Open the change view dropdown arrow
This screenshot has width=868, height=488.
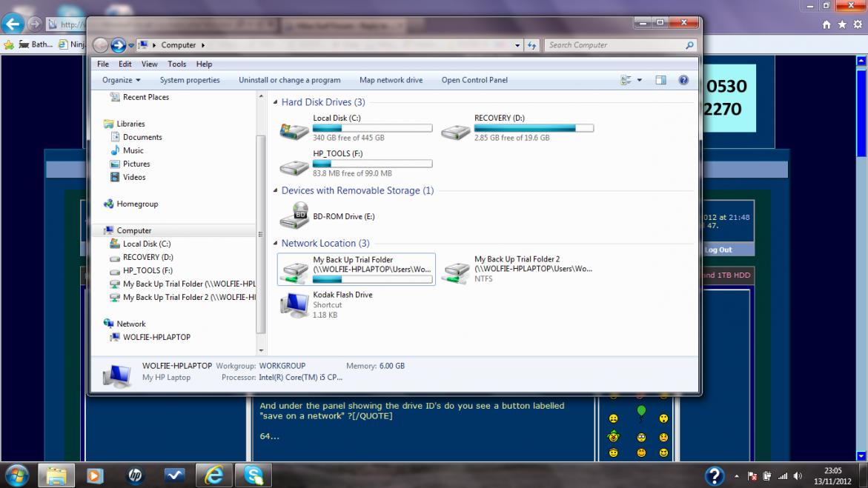pyautogui.click(x=640, y=80)
